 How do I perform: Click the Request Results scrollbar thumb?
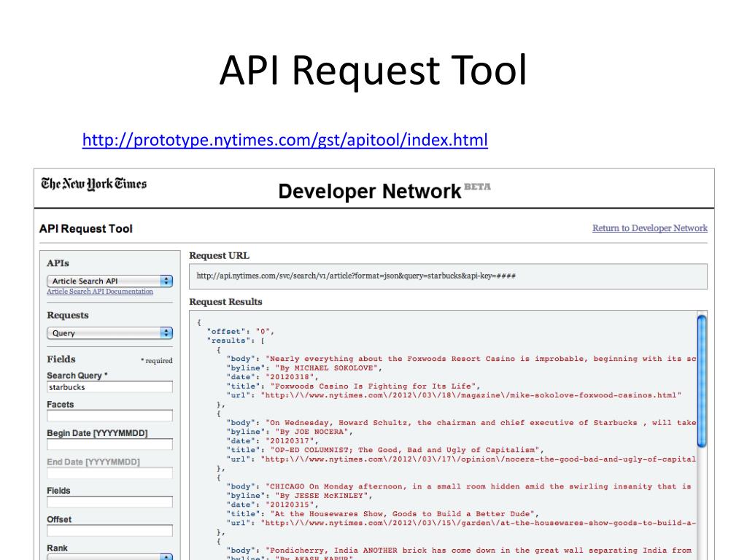702,381
